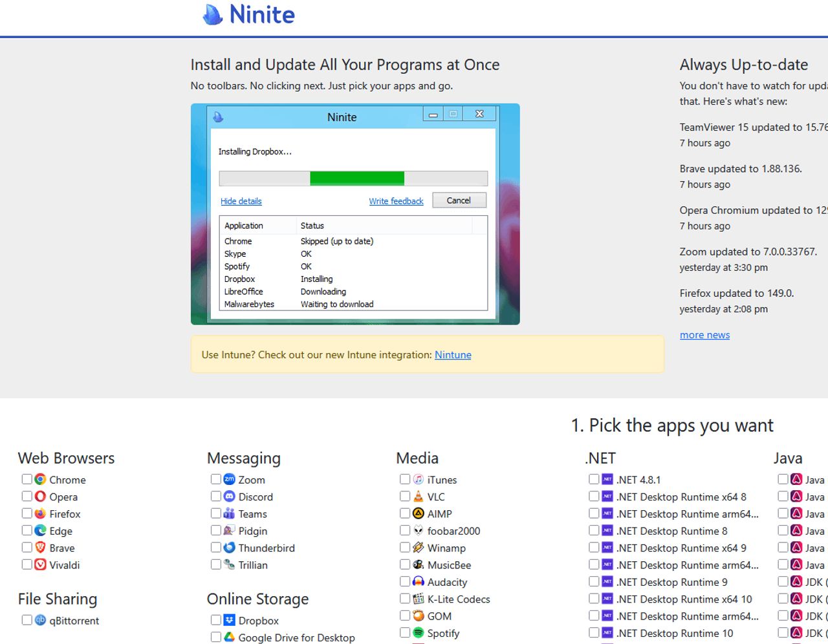Tick the VLC checkbox

coord(405,496)
